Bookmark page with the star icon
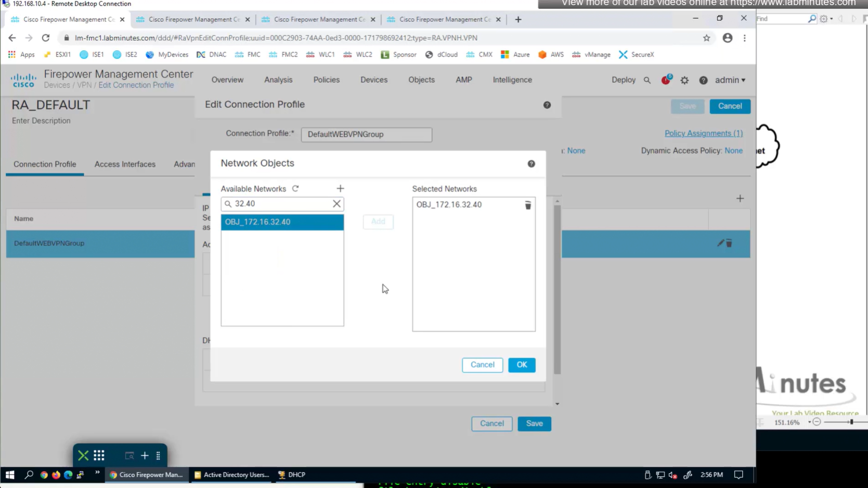Viewport: 868px width, 488px height. coord(706,38)
